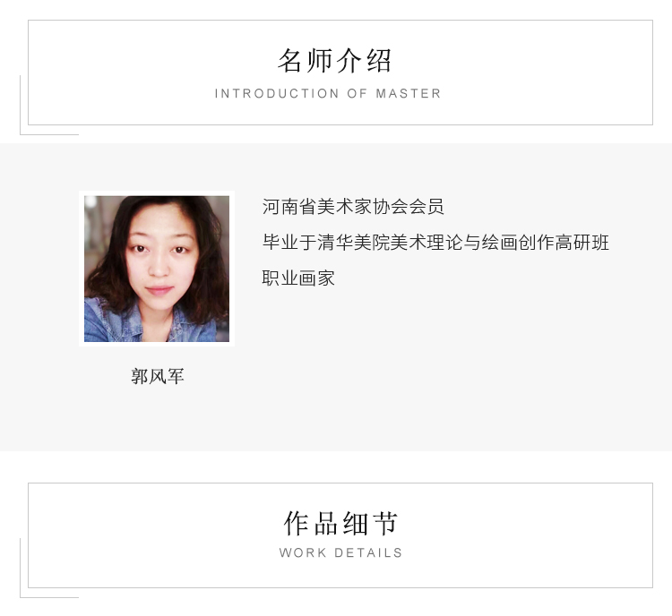Click the word 协会会员 in the first bio line
The width and height of the screenshot is (672, 616).
(x=408, y=207)
